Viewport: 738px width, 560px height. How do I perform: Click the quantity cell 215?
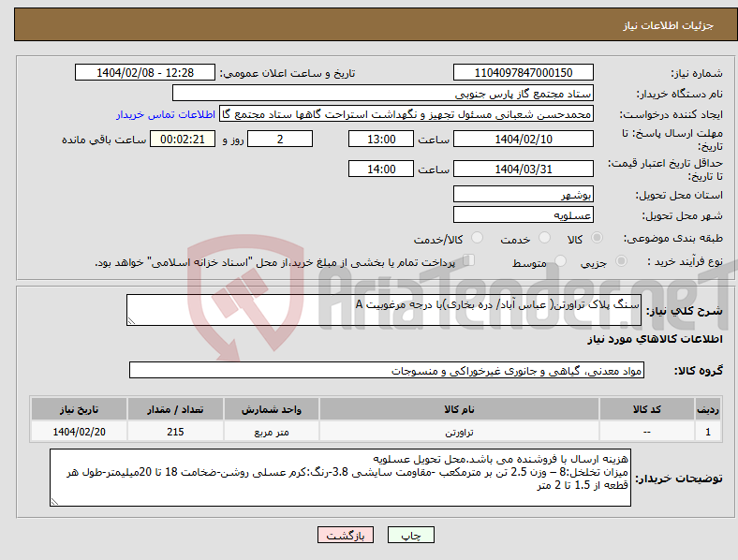175,432
